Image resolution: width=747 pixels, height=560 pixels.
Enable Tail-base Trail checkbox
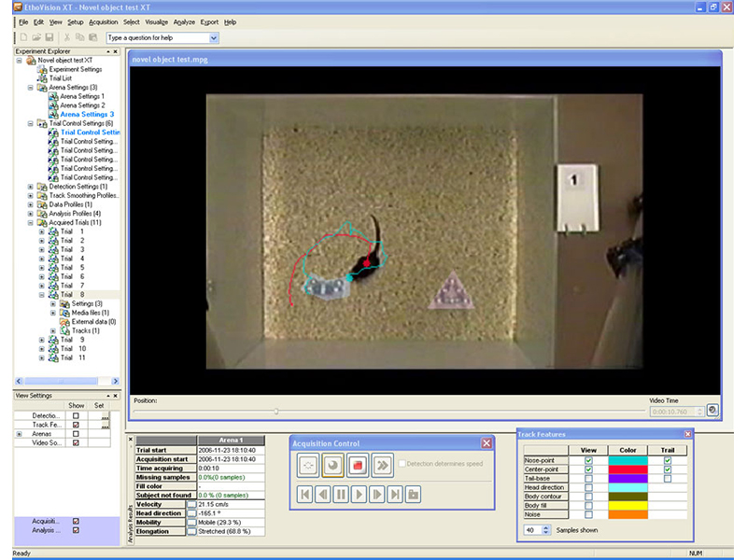(x=667, y=478)
